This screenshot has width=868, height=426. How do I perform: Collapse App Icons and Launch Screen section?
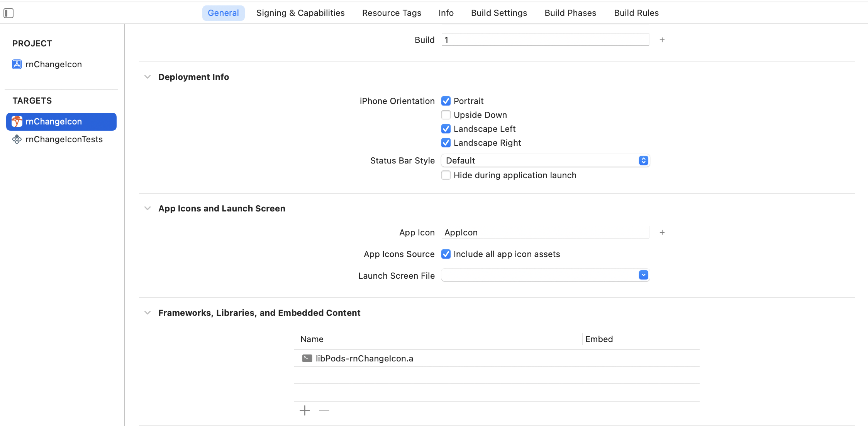(x=147, y=208)
